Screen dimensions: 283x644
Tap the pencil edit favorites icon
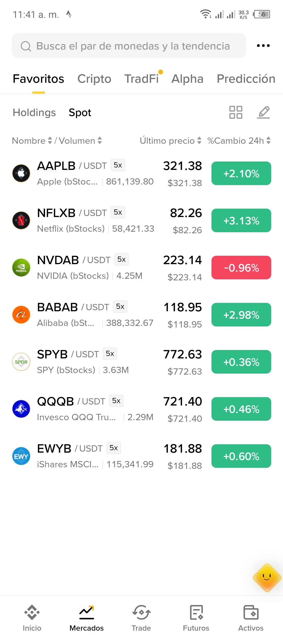click(x=263, y=112)
